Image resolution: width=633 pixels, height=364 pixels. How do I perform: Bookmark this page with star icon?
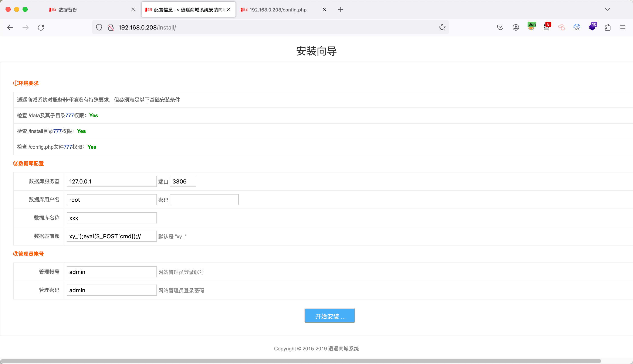[x=442, y=27]
